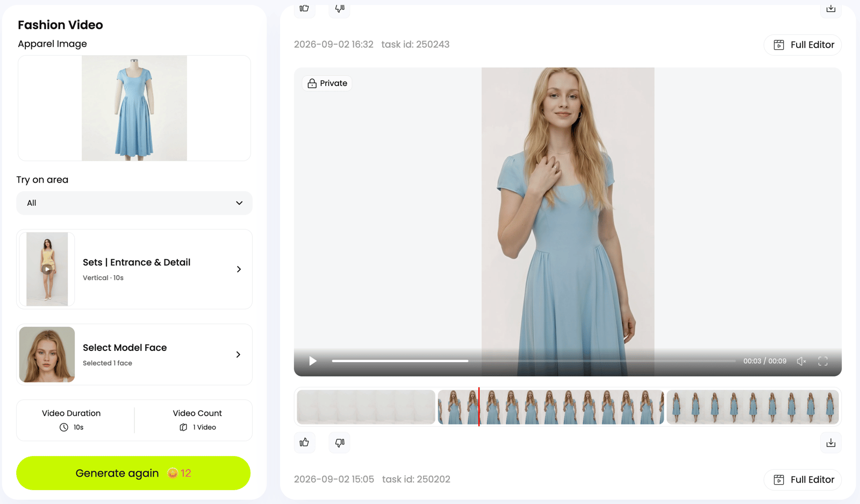The height and width of the screenshot is (504, 860).
Task: Select the last full-body filmstrip segment
Action: [752, 407]
